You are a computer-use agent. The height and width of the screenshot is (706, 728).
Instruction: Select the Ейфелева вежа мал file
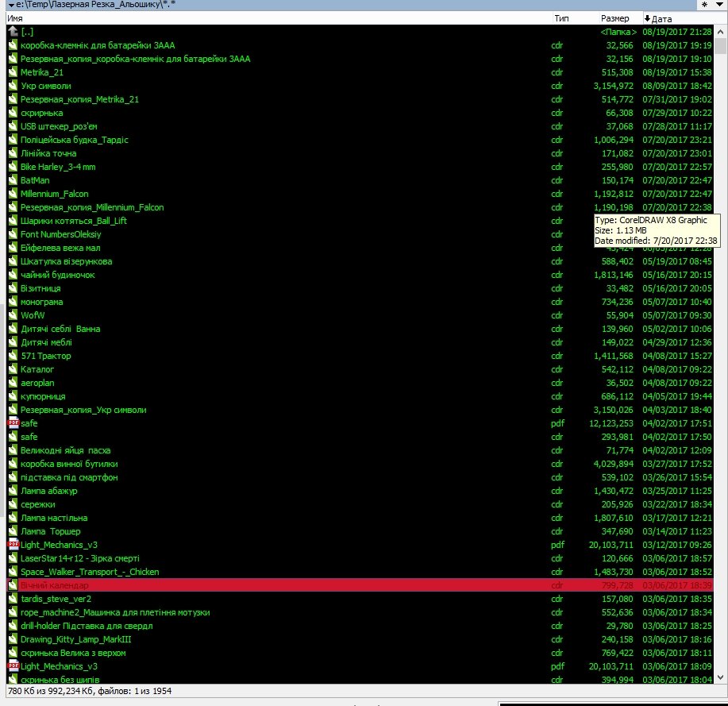click(60, 248)
